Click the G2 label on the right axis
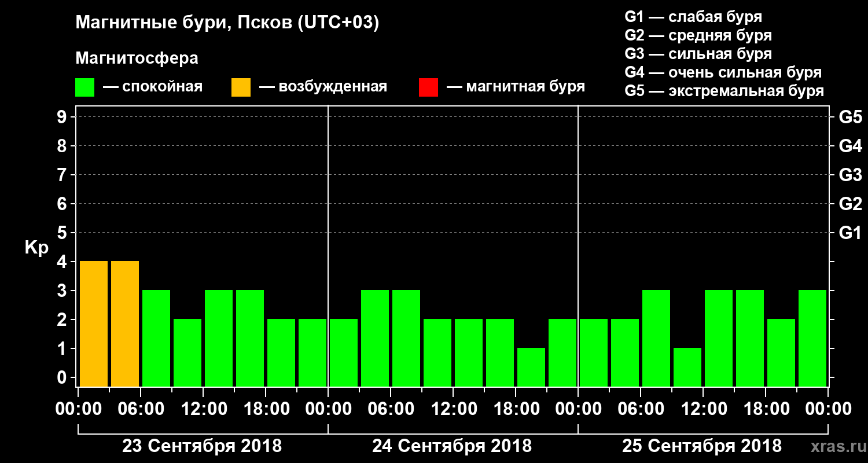868x463 pixels. (x=850, y=204)
